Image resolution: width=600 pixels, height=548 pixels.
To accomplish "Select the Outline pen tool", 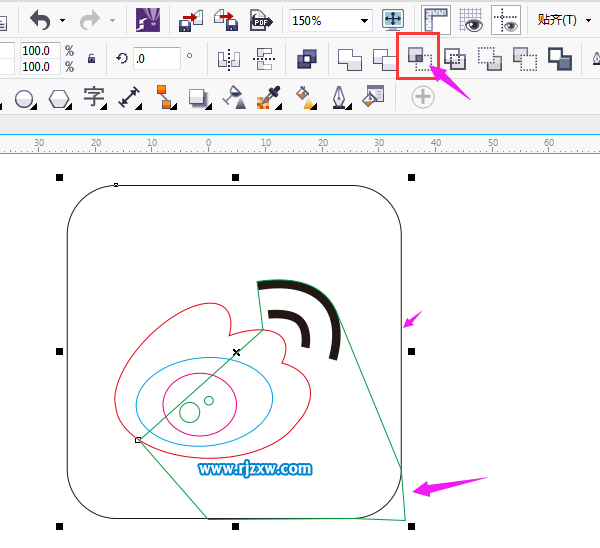I will click(340, 98).
